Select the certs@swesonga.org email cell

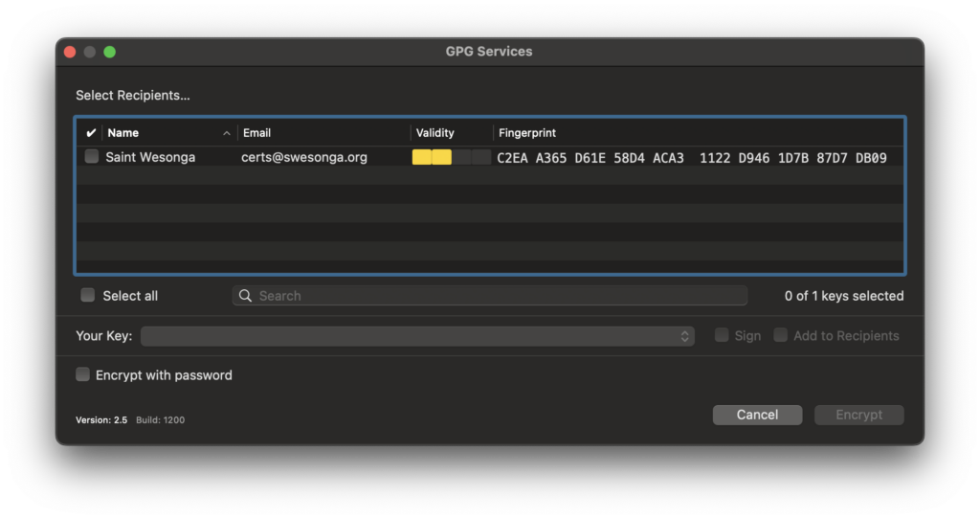tap(304, 157)
